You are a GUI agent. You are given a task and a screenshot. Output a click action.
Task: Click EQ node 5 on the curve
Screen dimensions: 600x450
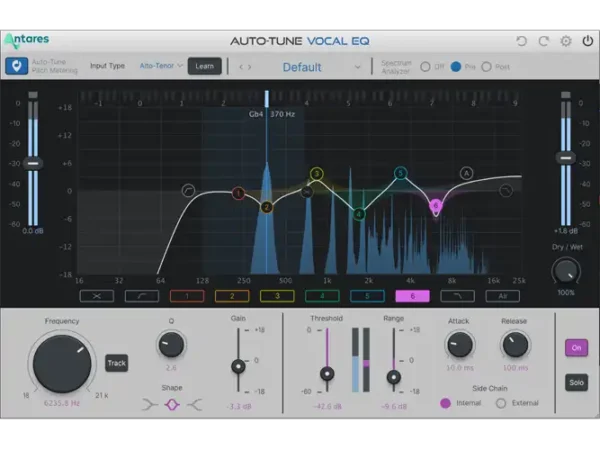[x=401, y=173]
